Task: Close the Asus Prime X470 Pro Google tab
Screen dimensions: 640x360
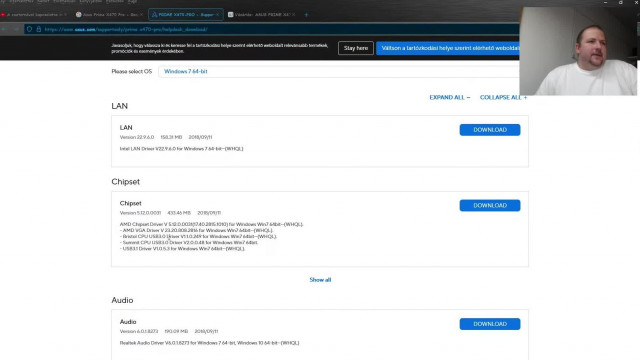Action: pos(141,15)
